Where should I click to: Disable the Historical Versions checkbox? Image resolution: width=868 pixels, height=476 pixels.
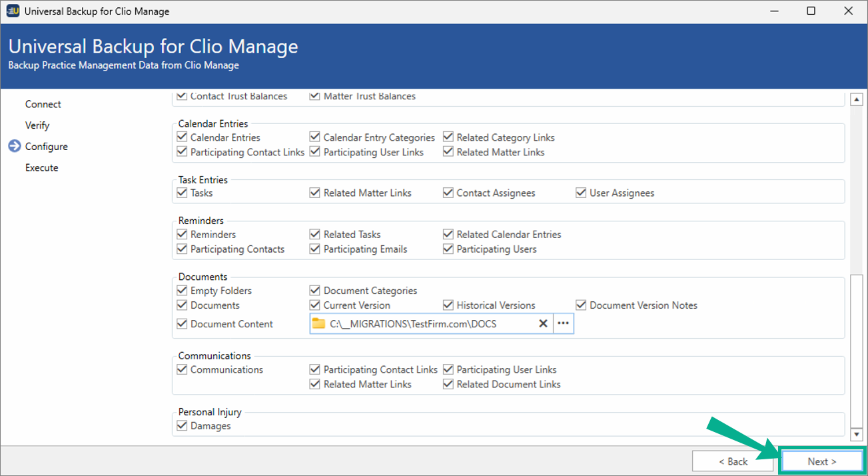click(x=448, y=305)
